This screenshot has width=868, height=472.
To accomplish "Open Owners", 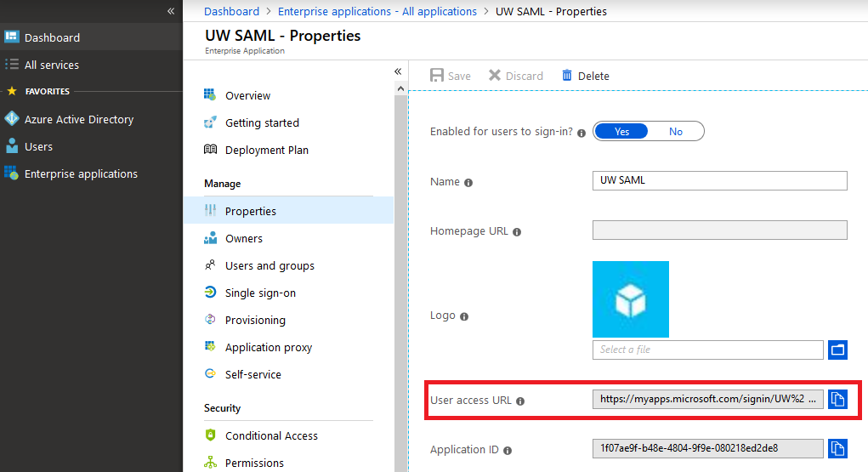I will pyautogui.click(x=288, y=237).
